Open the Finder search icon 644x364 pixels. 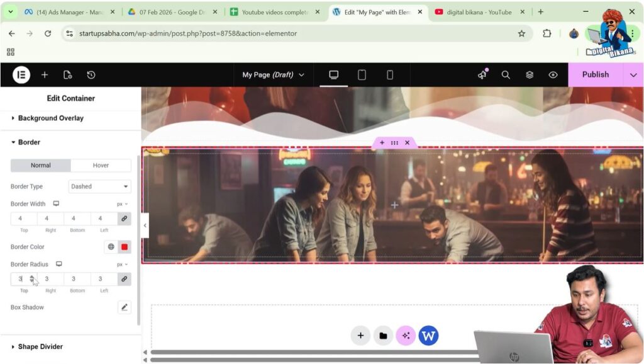506,74
